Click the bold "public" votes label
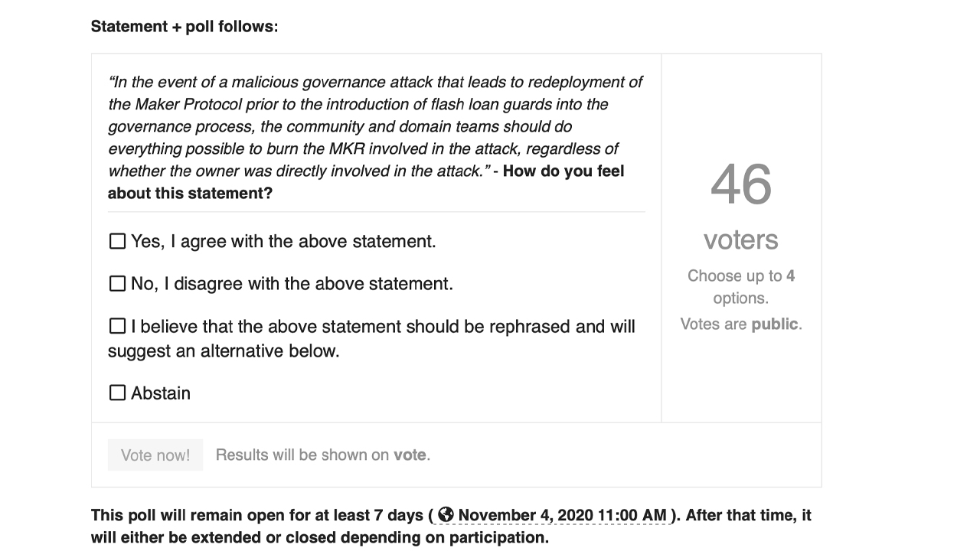Viewport: 980px width, 551px height. coord(775,324)
